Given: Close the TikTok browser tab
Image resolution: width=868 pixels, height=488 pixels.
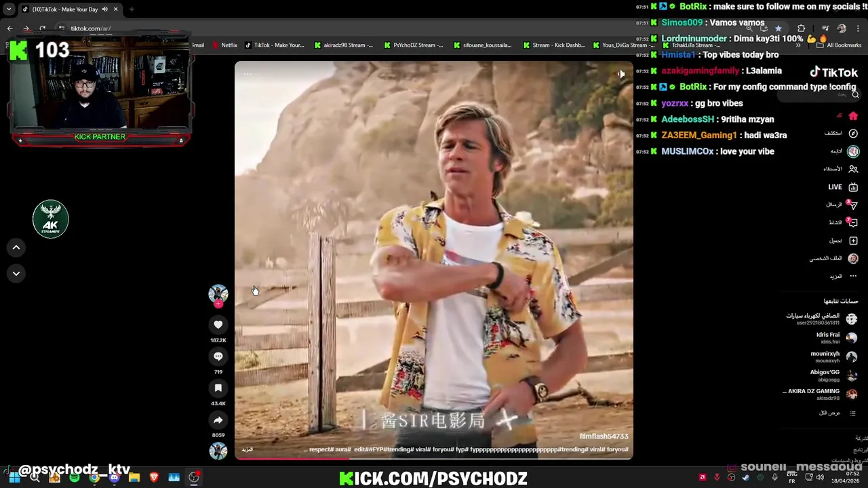Looking at the screenshot, I should [115, 9].
